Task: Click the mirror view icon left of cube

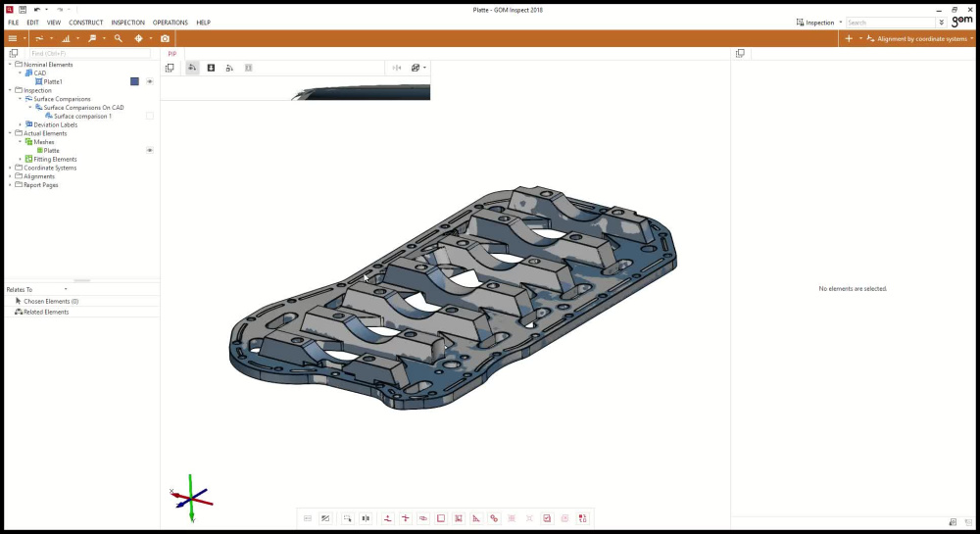Action: pyautogui.click(x=396, y=68)
